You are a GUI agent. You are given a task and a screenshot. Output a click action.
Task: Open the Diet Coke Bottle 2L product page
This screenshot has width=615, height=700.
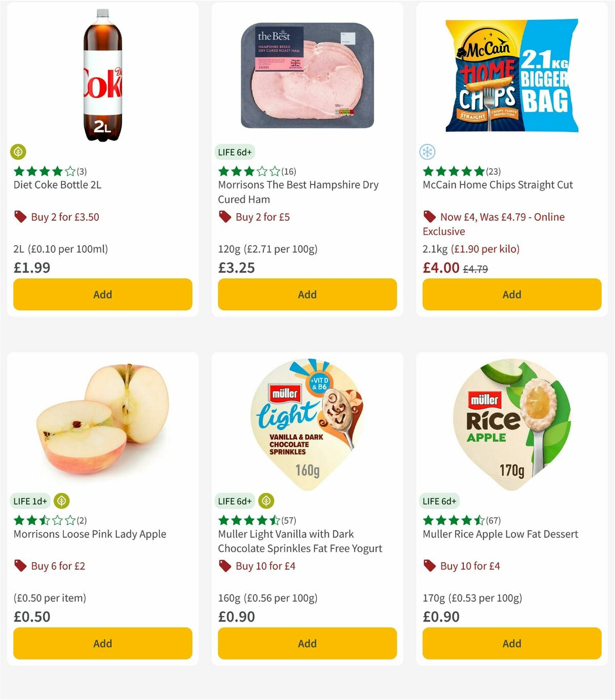point(58,185)
